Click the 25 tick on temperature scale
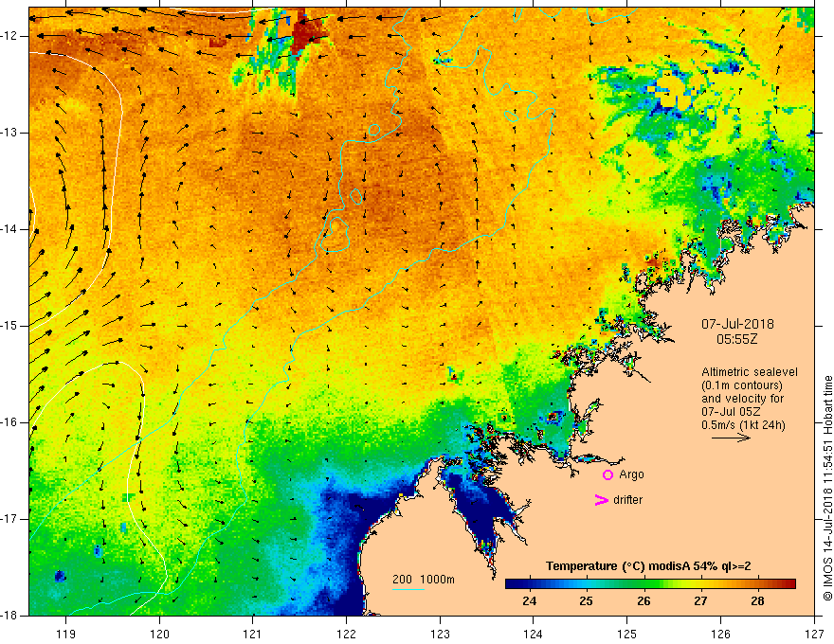This screenshot has width=834, height=644. click(x=586, y=601)
